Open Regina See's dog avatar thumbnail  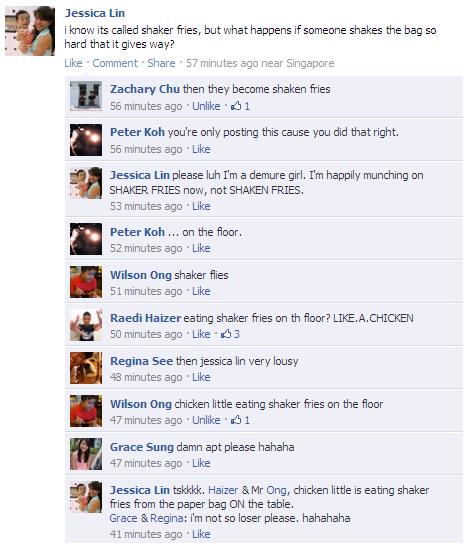[x=86, y=368]
